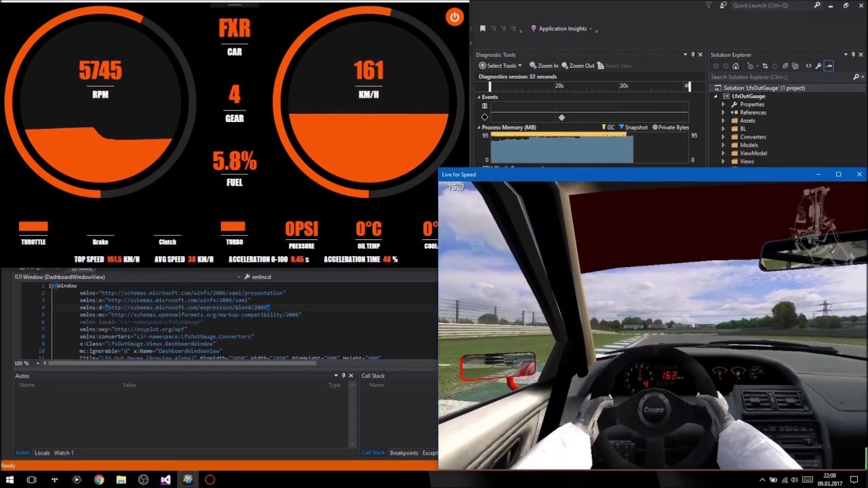Screen dimensions: 868x488
Task: Collapse the Process Memory (MB) section
Action: (479, 127)
